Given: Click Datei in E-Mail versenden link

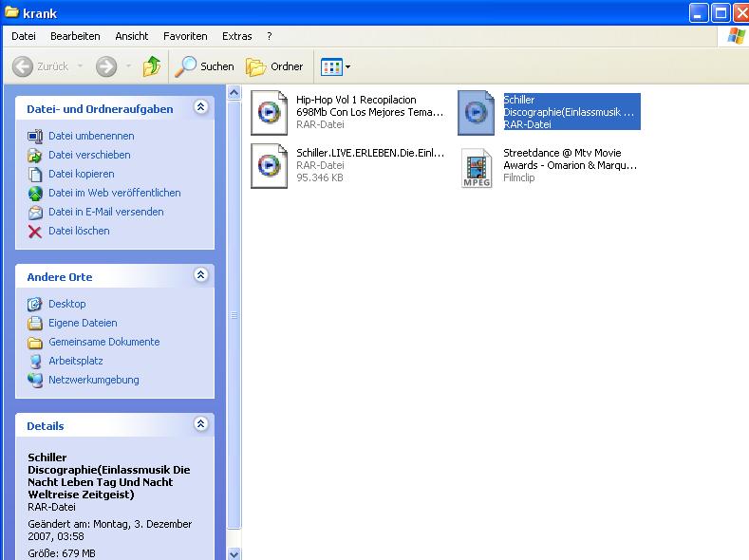Looking at the screenshot, I should [106, 212].
